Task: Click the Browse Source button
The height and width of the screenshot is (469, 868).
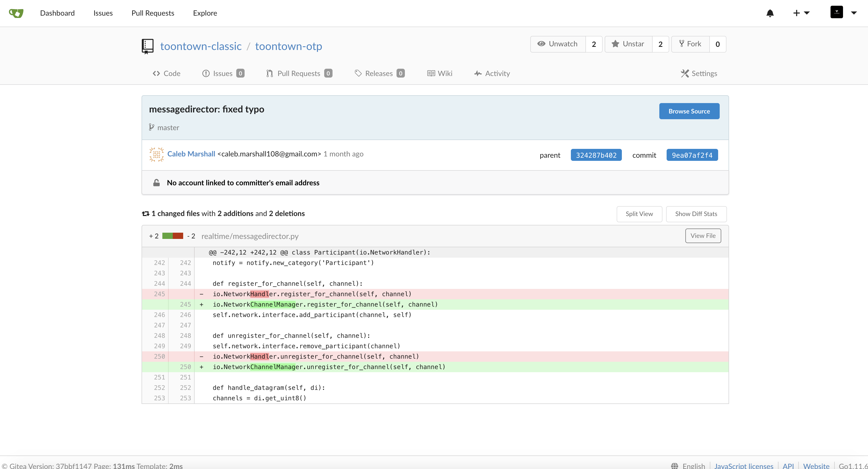Action: pos(689,111)
